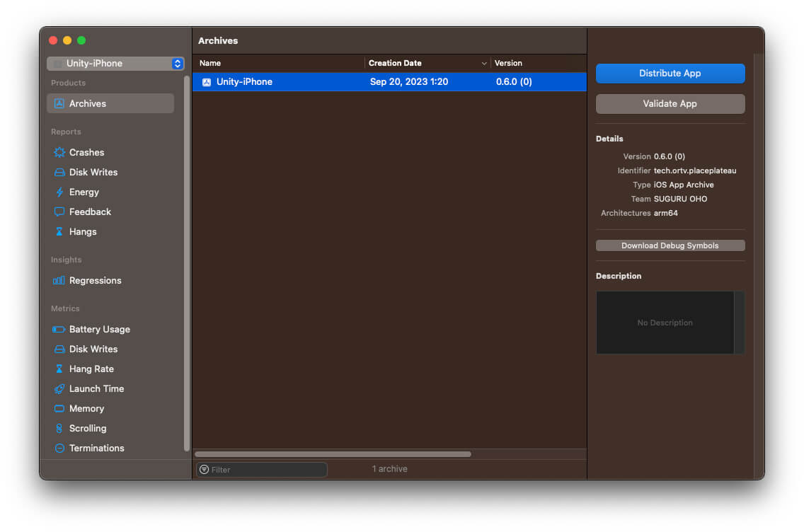Click the Disk Writes icon under Metrics
Image resolution: width=804 pixels, height=532 pixels.
59,349
